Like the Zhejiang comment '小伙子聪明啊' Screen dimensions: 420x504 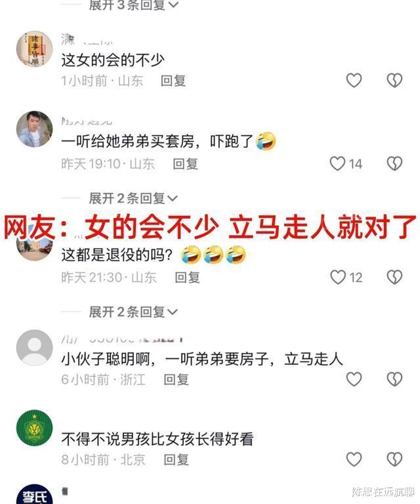354,379
